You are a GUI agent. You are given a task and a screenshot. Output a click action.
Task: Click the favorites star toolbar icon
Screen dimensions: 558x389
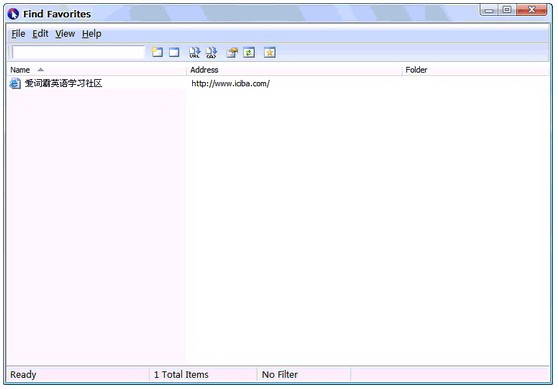tap(270, 53)
